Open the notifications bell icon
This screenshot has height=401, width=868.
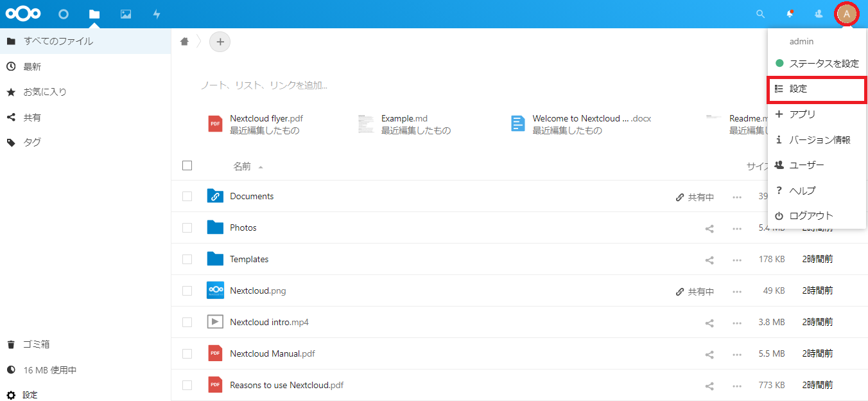[x=790, y=13]
